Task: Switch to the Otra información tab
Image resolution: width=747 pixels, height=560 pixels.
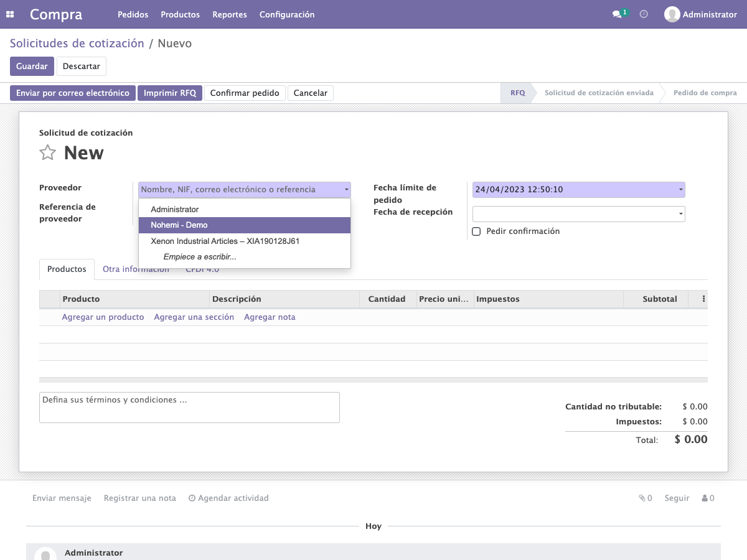Action: [136, 269]
